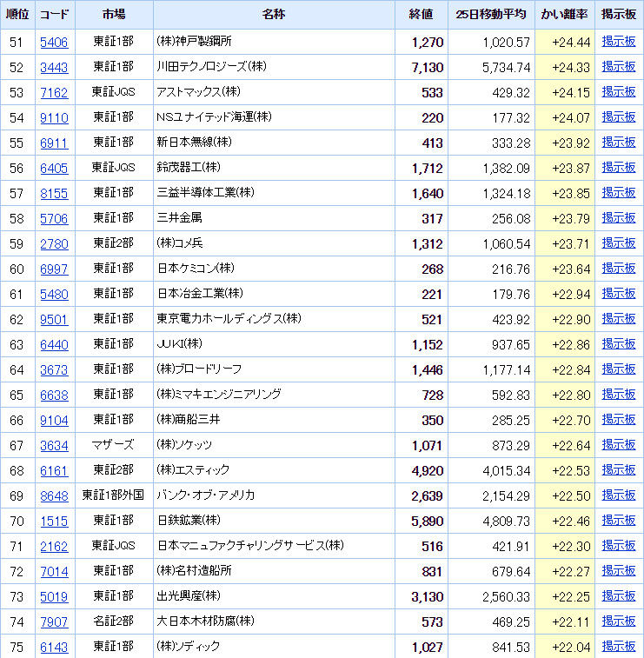Select closing price 7,130
This screenshot has height=658, width=644.
coord(428,68)
